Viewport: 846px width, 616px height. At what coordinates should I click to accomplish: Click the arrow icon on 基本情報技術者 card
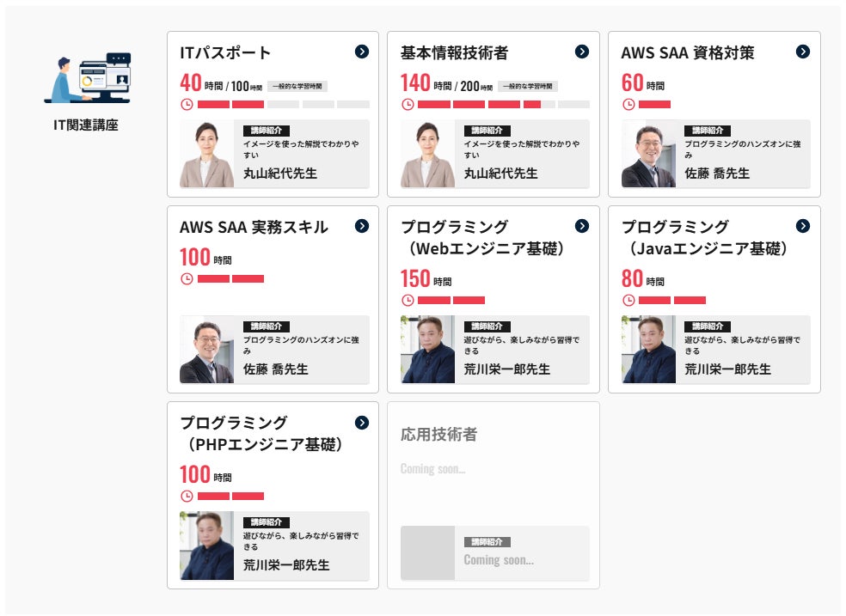582,52
